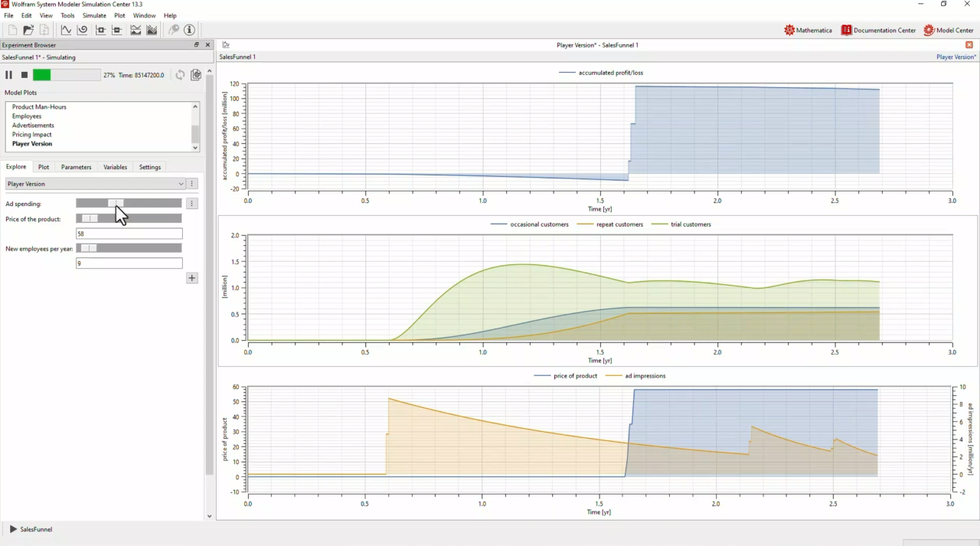
Task: Open the Model Center
Action: coord(949,30)
